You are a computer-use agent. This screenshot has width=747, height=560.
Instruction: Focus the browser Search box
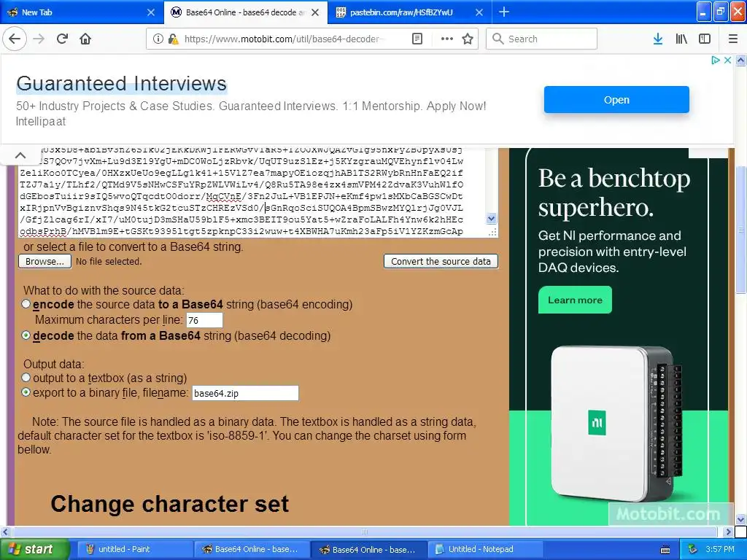click(x=542, y=39)
